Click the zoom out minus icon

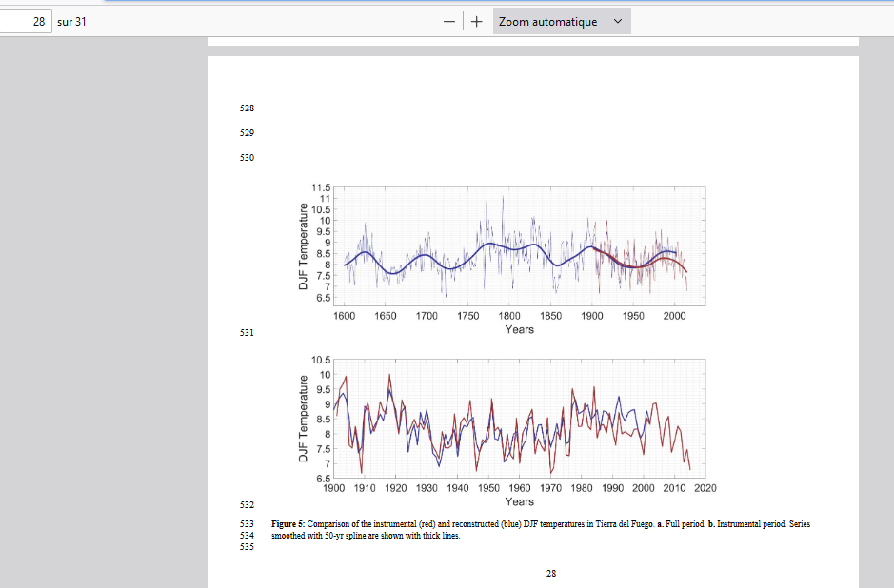[x=448, y=21]
